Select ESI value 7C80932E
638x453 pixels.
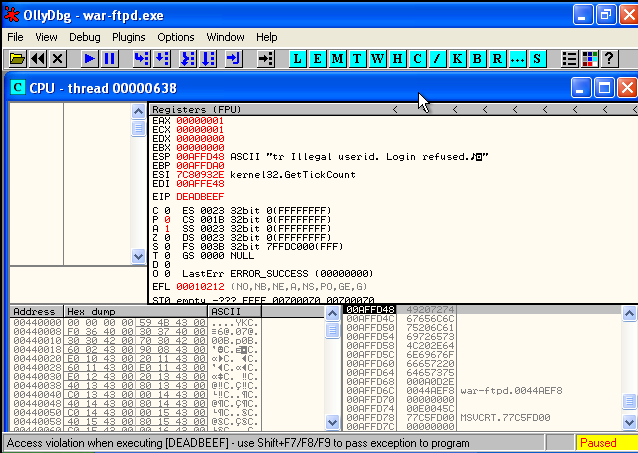[x=200, y=175]
